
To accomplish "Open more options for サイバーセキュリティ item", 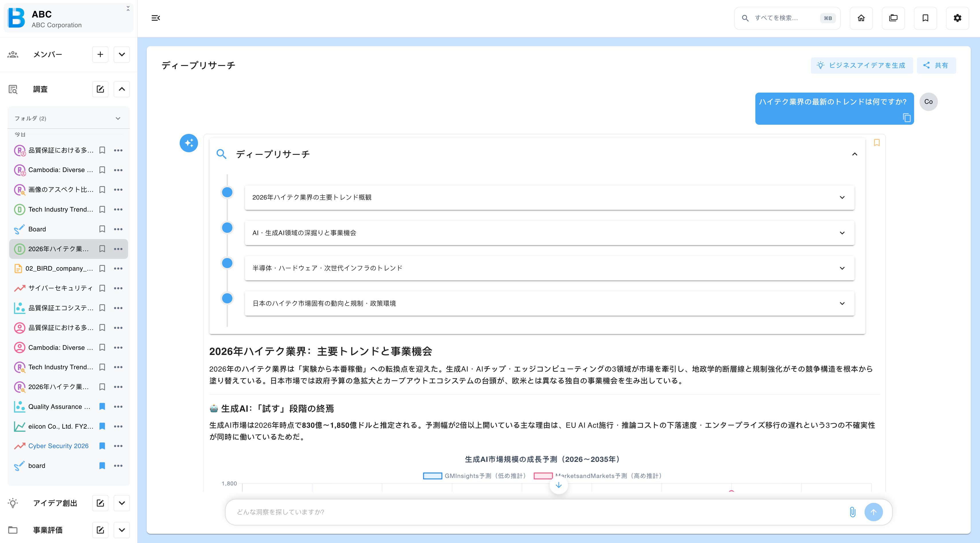I will point(118,288).
